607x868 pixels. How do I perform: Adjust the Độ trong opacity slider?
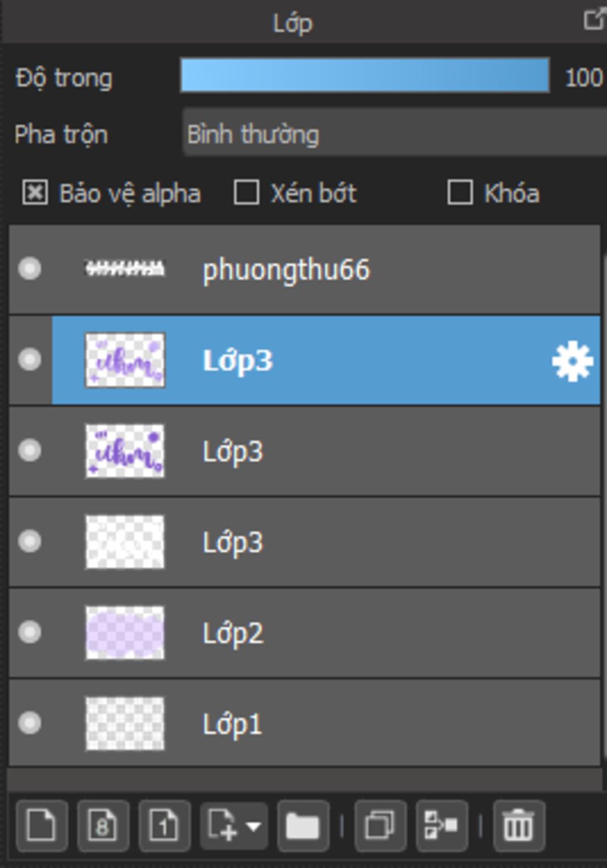(x=365, y=75)
